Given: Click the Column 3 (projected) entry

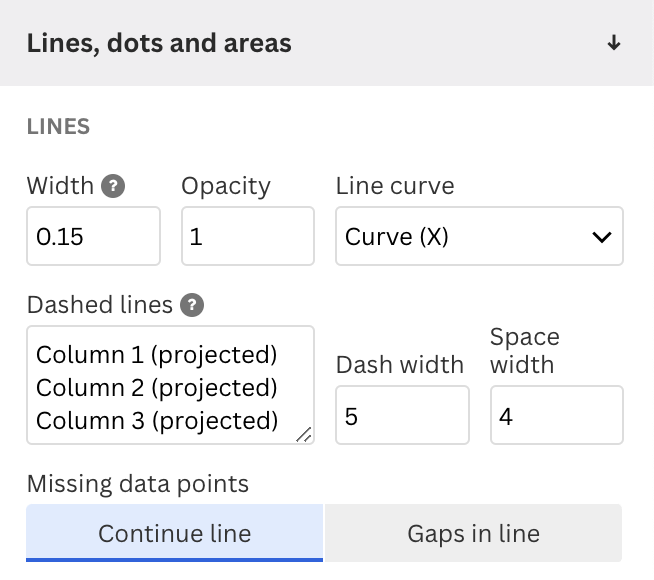Looking at the screenshot, I should tap(157, 421).
